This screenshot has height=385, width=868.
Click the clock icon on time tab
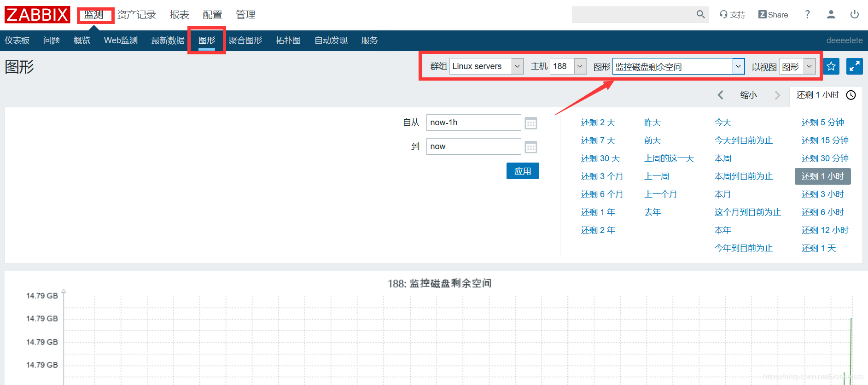pyautogui.click(x=851, y=95)
